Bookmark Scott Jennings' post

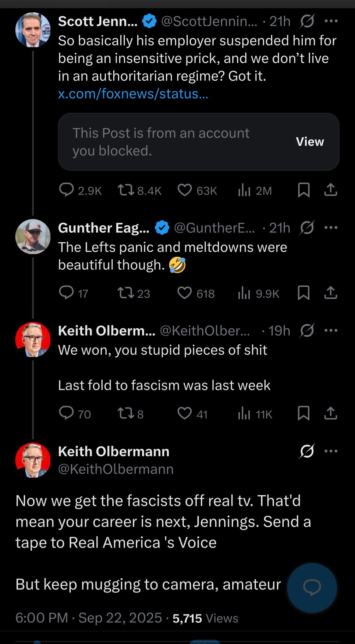point(304,190)
